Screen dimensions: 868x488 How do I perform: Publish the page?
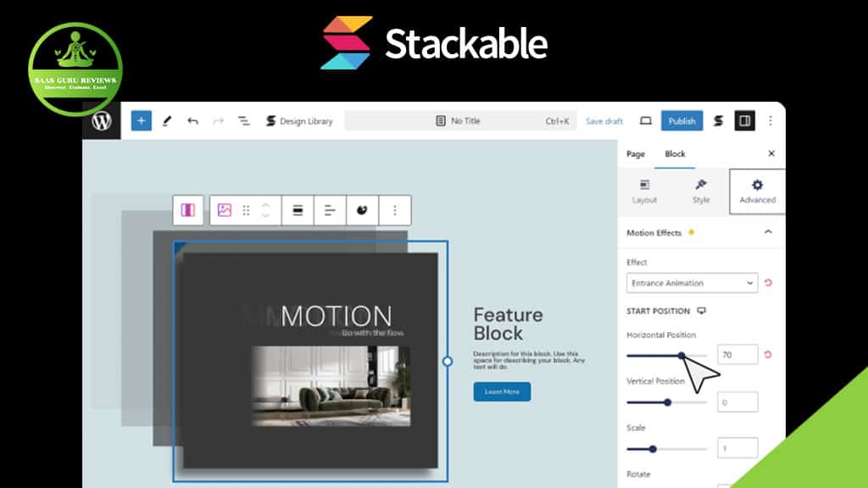click(682, 120)
